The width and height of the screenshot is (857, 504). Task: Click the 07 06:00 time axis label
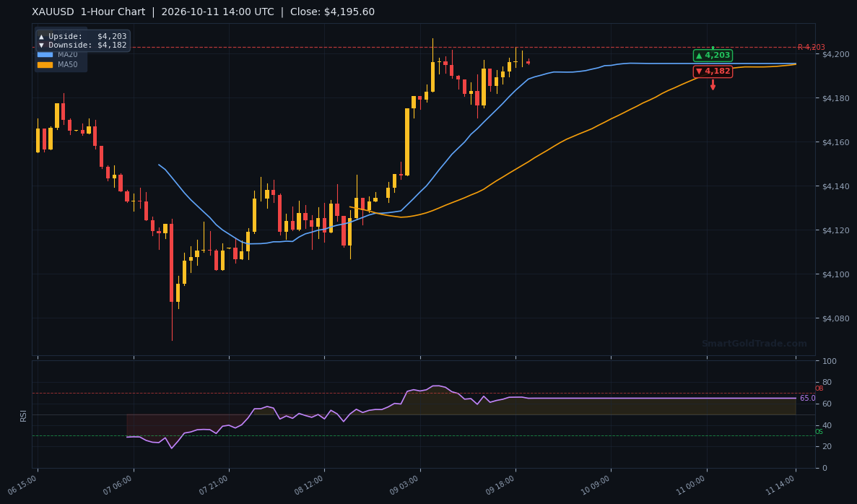tap(118, 485)
